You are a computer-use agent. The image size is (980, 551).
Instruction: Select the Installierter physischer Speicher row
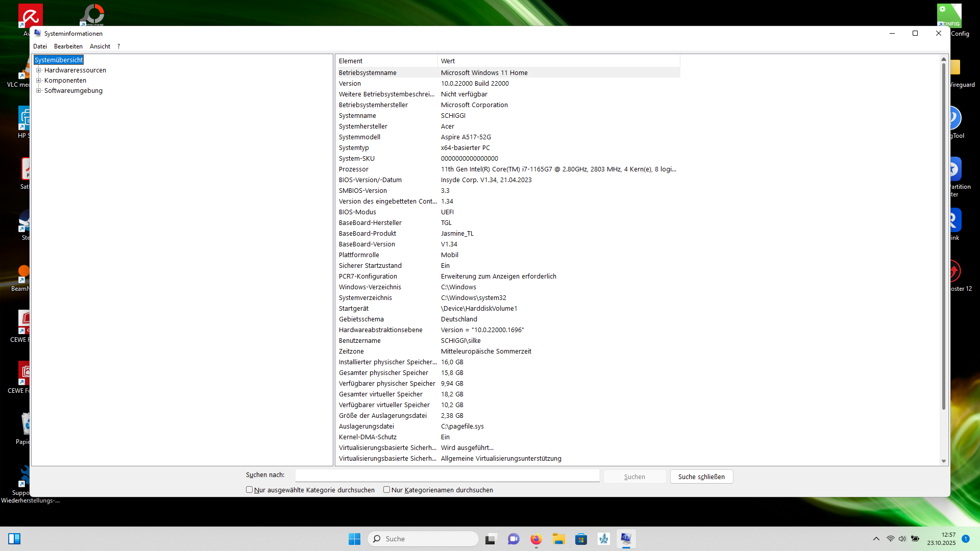click(508, 362)
